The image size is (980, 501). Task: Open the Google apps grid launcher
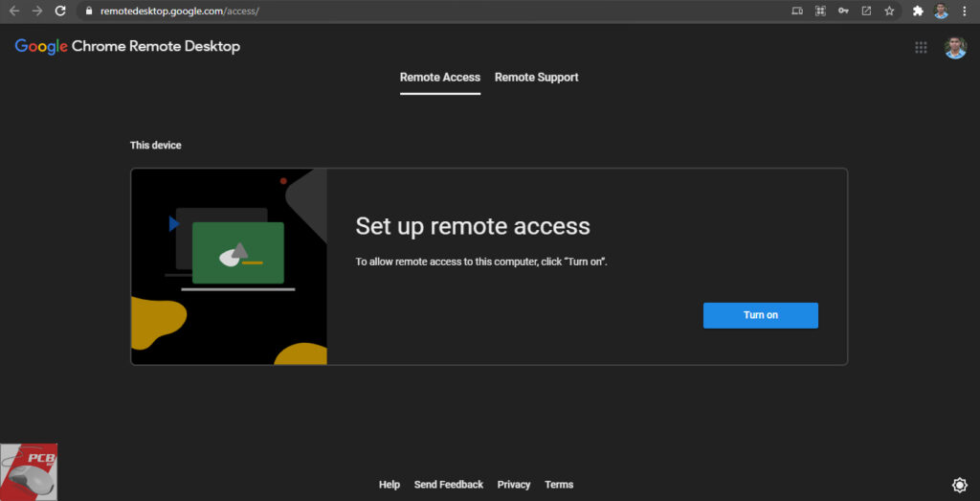[921, 47]
